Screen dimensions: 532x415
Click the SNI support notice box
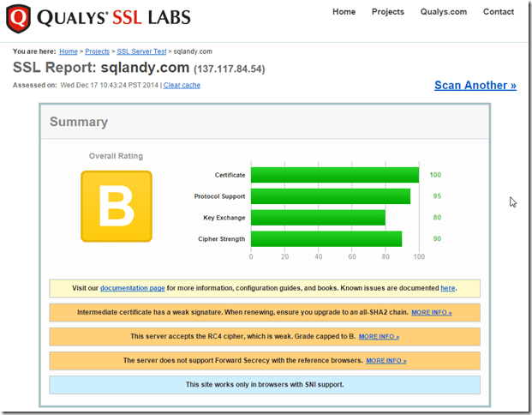tap(265, 384)
